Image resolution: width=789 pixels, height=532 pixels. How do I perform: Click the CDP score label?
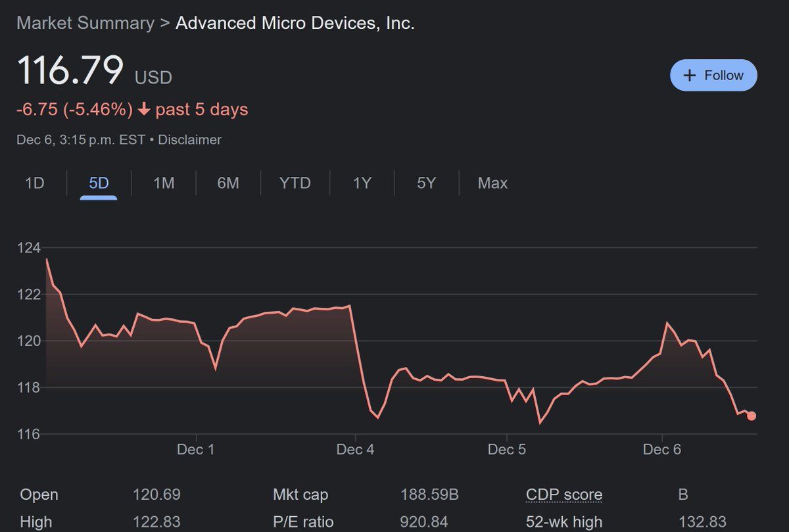click(564, 495)
